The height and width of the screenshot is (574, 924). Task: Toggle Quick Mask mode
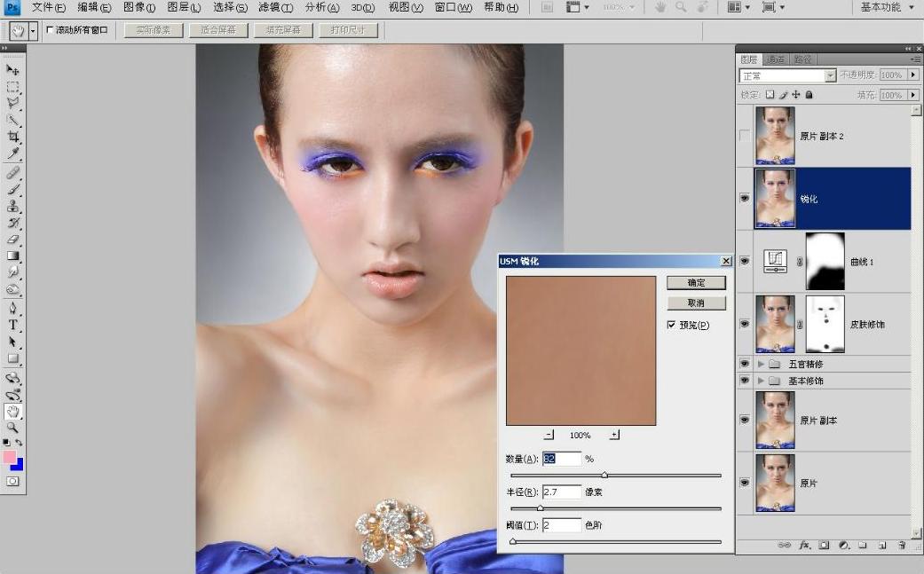[x=12, y=481]
